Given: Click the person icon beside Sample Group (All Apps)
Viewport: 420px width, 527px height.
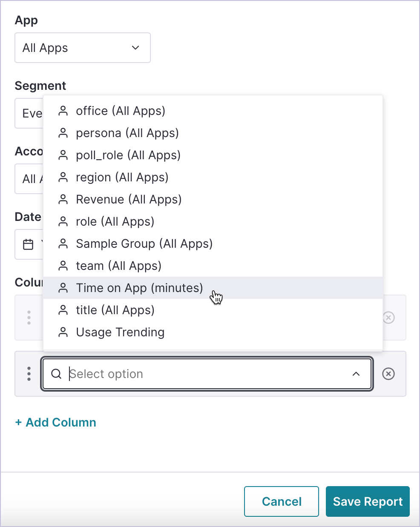Looking at the screenshot, I should pos(63,243).
